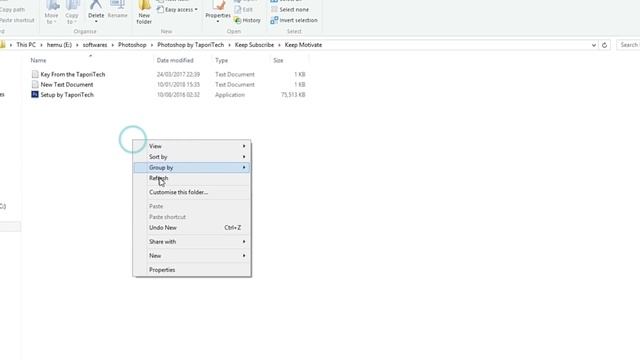Select Customise this folder from menu
640x360 pixels.
pyautogui.click(x=192, y=192)
